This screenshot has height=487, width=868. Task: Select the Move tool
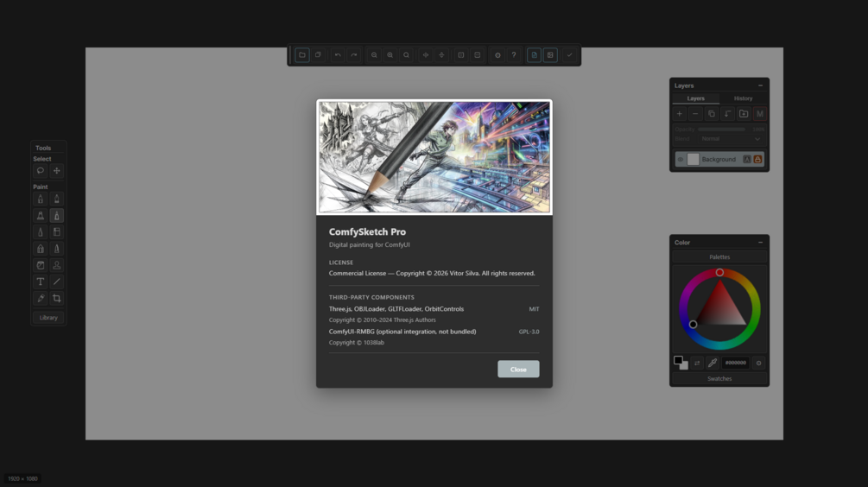[x=56, y=171]
